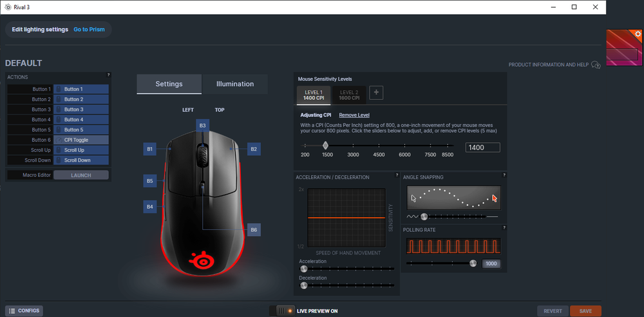Click the 8500 mark on CPI scale
This screenshot has width=644, height=317.
448,155
